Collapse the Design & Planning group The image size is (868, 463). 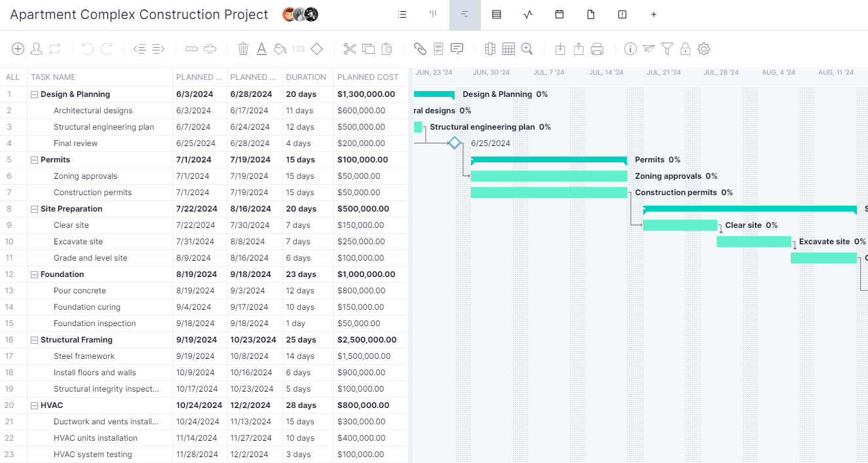tap(35, 94)
